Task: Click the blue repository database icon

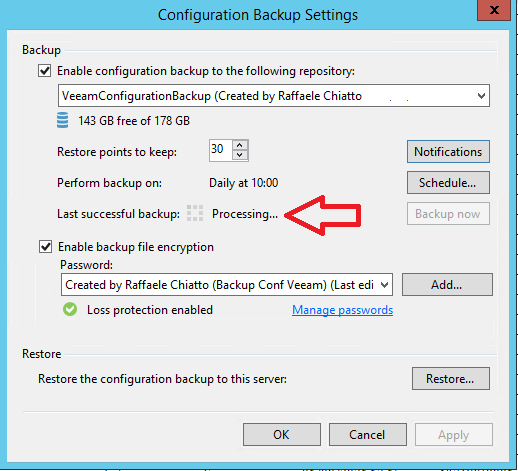Action: point(63,120)
